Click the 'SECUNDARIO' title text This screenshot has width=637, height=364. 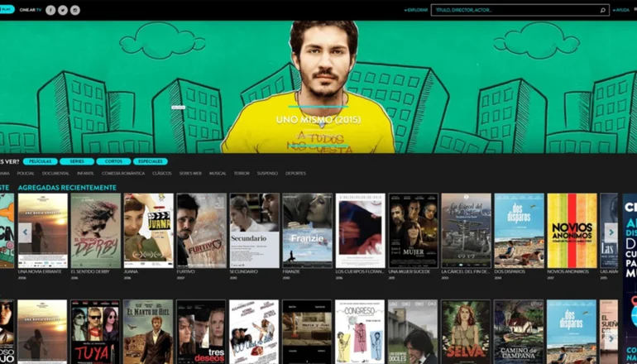(244, 271)
